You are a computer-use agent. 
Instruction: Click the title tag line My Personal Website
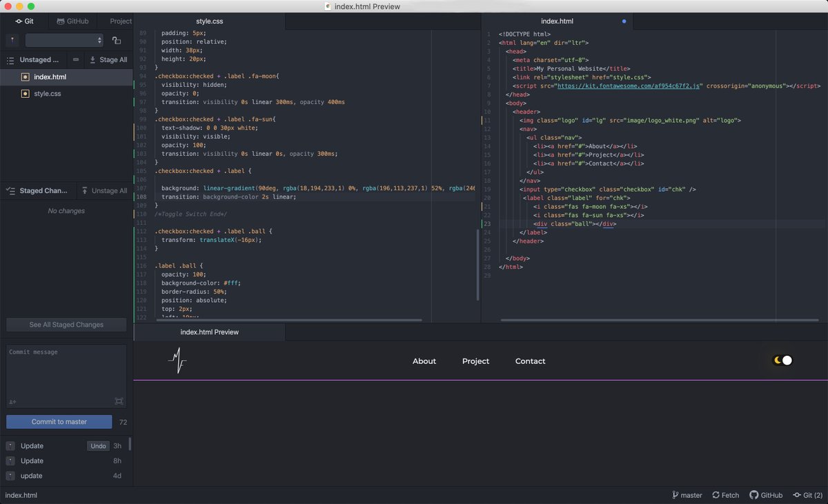point(571,69)
